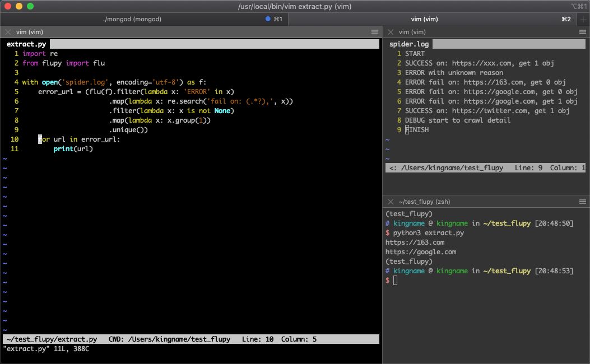The height and width of the screenshot is (364, 590).
Task: Select the extract.py vim tabline label
Action: tap(26, 44)
